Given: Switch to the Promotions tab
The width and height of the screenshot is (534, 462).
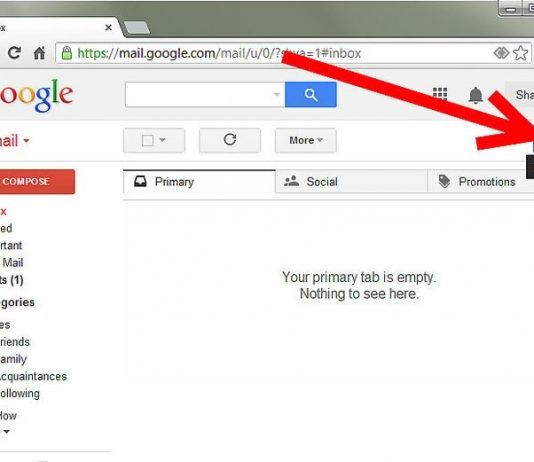Looking at the screenshot, I should [x=480, y=181].
